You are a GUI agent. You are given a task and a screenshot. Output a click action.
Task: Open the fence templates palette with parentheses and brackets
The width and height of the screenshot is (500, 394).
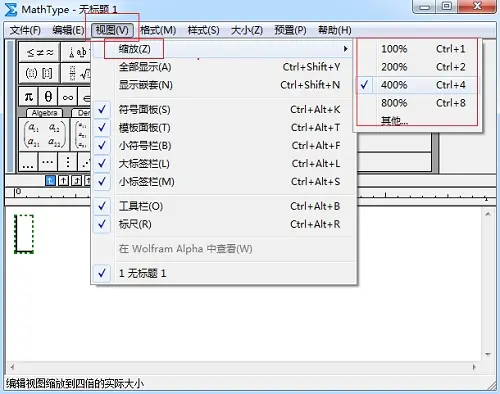tap(40, 73)
